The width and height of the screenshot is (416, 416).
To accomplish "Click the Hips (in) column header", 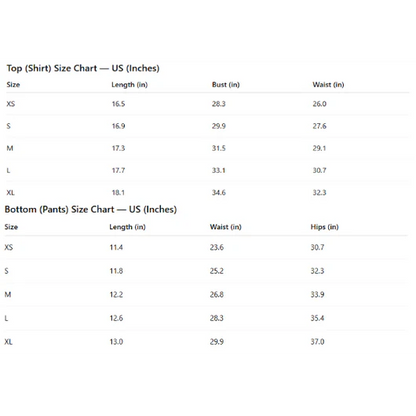I will click(324, 227).
